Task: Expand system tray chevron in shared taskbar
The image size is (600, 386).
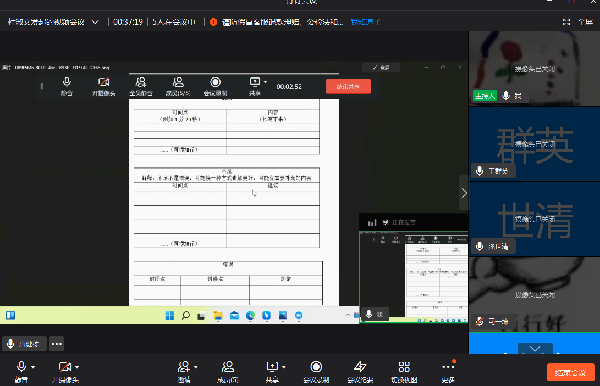Action: click(347, 315)
